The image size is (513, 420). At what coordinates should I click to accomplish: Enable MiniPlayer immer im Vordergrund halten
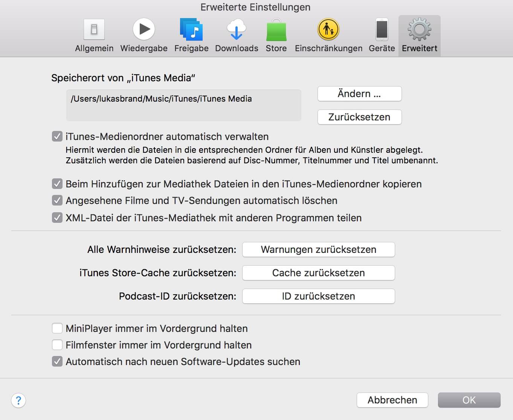(x=57, y=328)
